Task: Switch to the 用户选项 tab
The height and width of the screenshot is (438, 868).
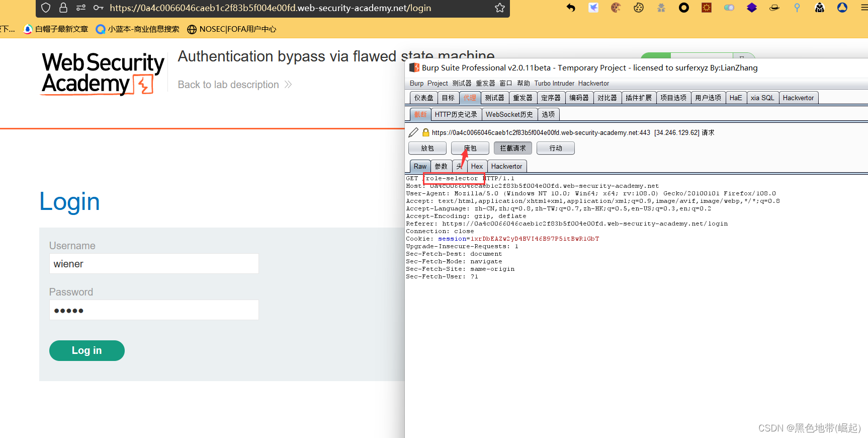Action: [708, 98]
